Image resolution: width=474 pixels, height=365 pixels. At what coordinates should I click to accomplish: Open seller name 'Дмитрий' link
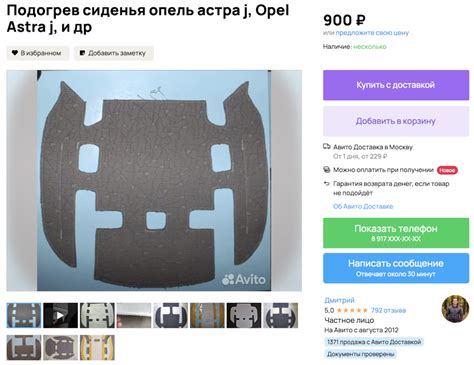coord(339,300)
